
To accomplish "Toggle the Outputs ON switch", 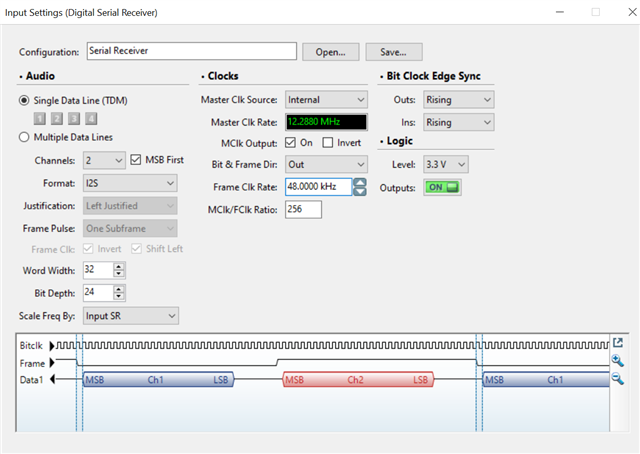I will (x=442, y=187).
